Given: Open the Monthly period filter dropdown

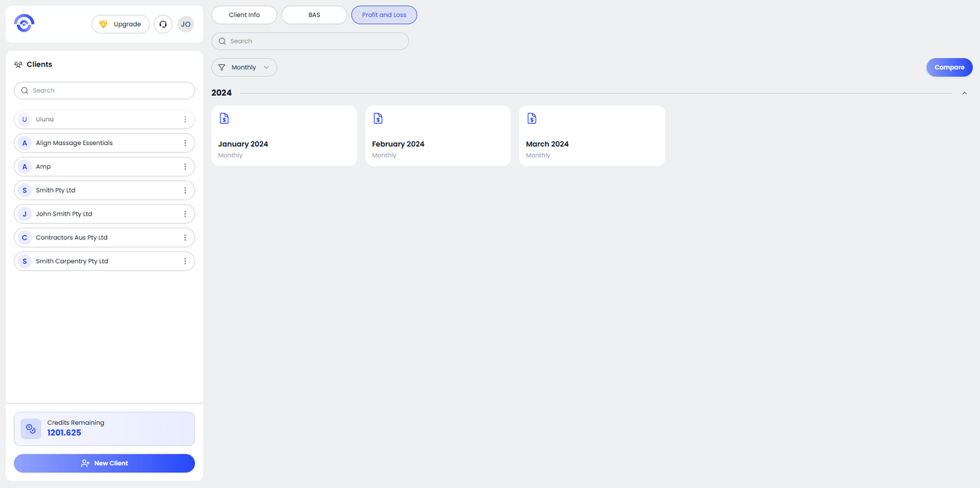Looking at the screenshot, I should (x=244, y=67).
